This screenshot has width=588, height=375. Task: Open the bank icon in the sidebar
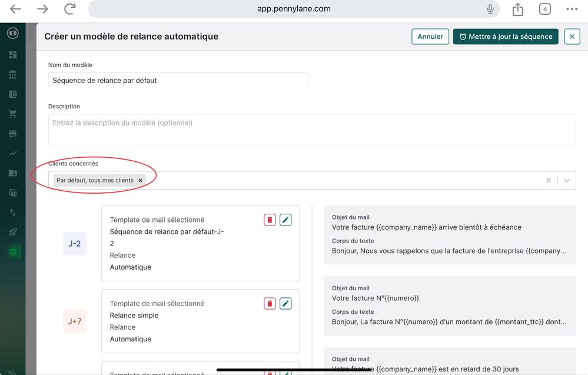pos(12,75)
